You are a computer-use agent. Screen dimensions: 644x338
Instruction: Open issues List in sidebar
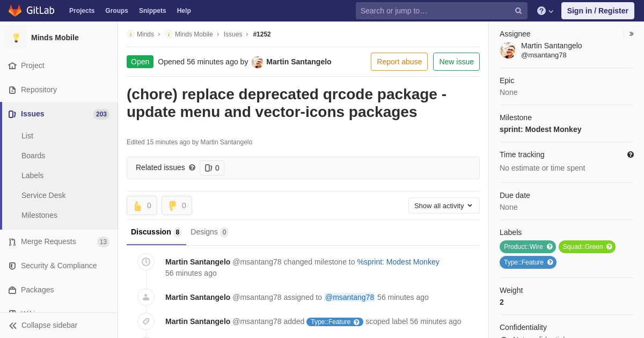(x=27, y=136)
